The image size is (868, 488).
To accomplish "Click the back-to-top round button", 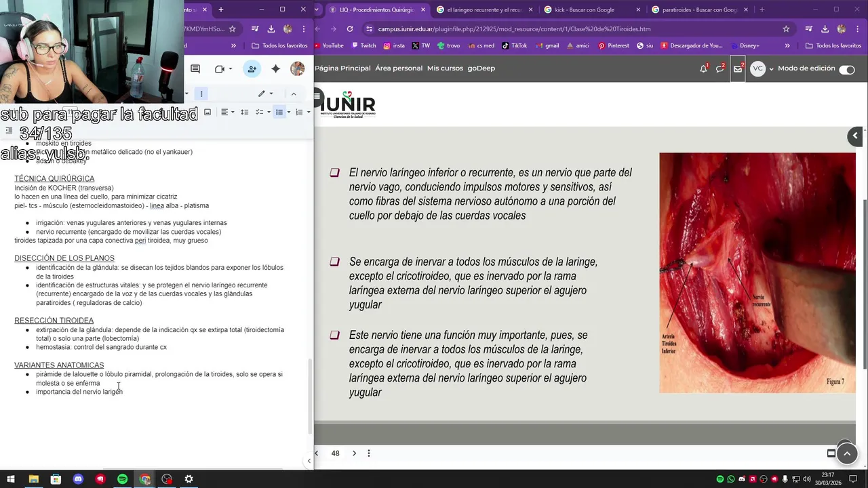I will coord(847,453).
